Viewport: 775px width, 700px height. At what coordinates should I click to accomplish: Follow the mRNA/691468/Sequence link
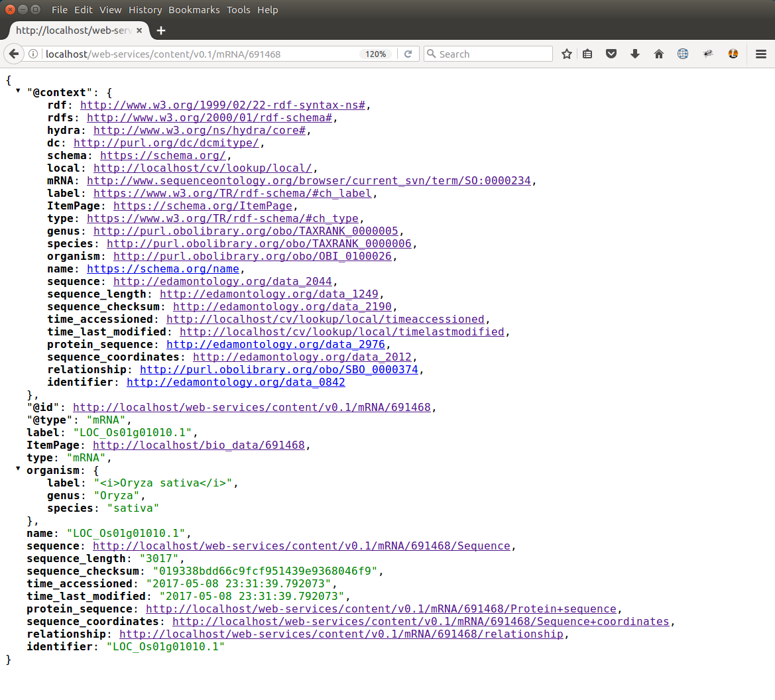click(302, 546)
